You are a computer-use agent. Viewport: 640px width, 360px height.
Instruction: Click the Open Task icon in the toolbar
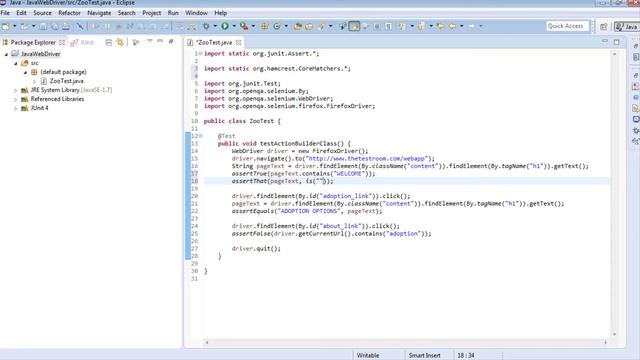[x=309, y=27]
